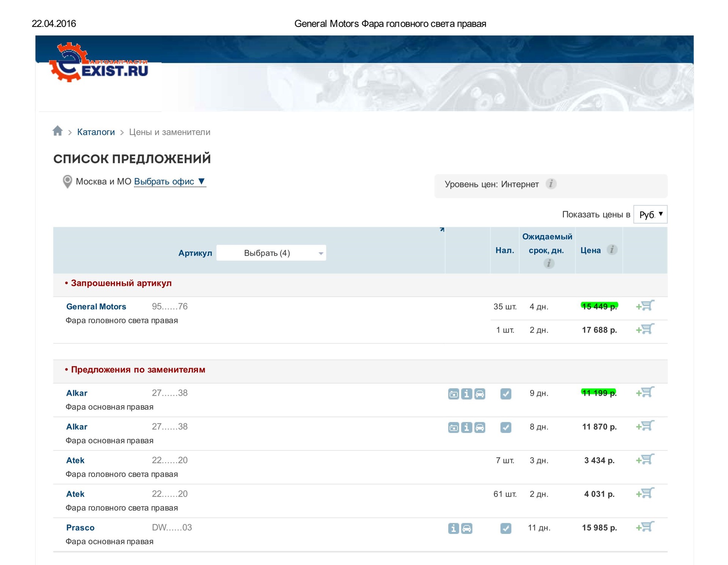Add General Motors 15 449 р. offer to cart
Screen dimensions: 728x565
coord(645,305)
